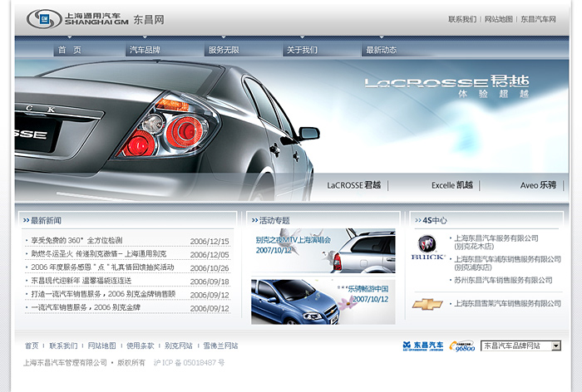Open the 最新动态 navigation menu
This screenshot has height=392, width=582.
click(x=381, y=50)
